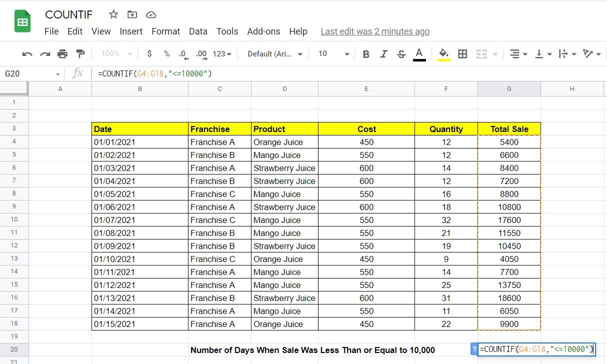
Task: Open text wrapping dropdown
Action: (567, 54)
